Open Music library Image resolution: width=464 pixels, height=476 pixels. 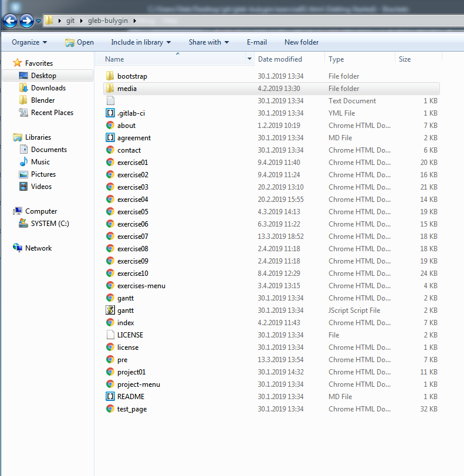[x=40, y=162]
